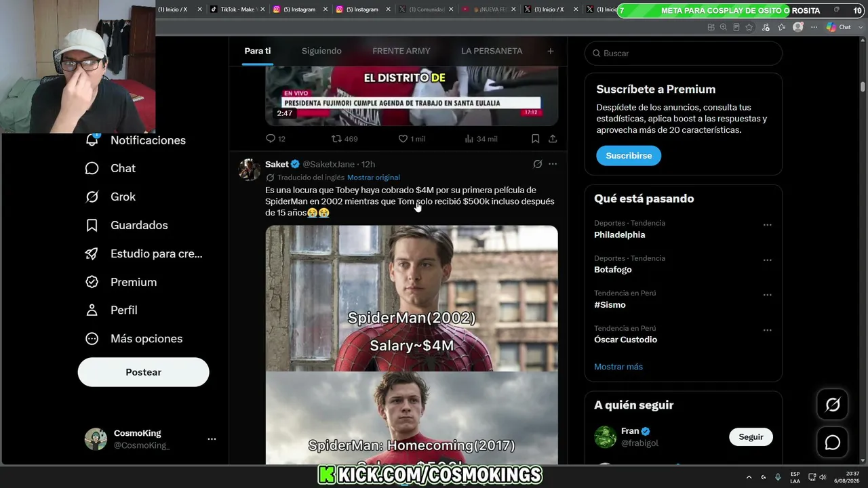868x488 pixels.
Task: Click the add-timeline plus icon
Action: tap(551, 51)
